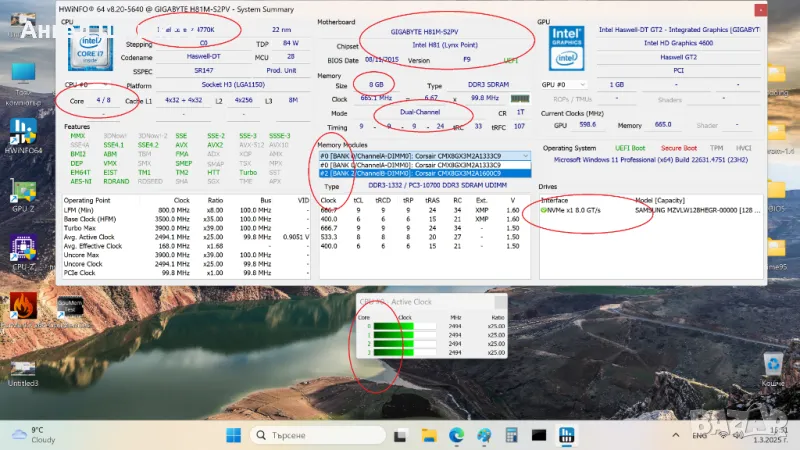This screenshot has width=800, height=450.
Task: Click the Core 0 active clock bar
Action: (412, 326)
